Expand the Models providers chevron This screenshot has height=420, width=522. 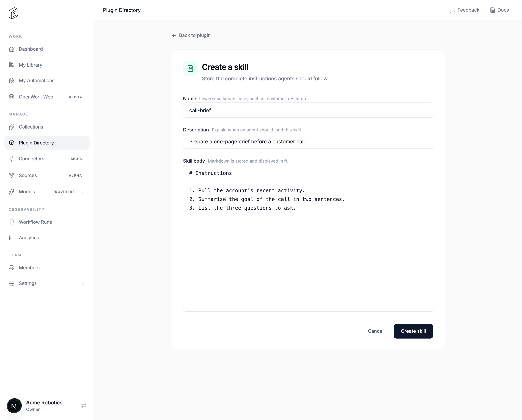pyautogui.click(x=83, y=192)
